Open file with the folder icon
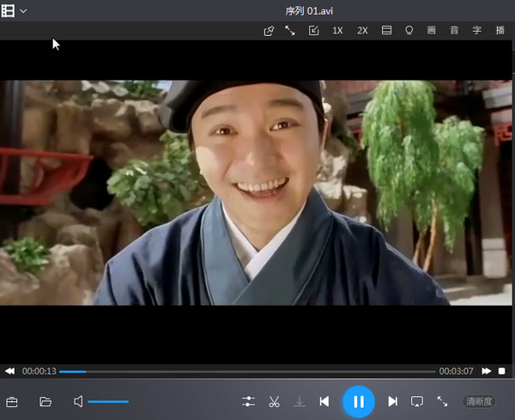Viewport: 515px width, 420px height. point(45,402)
